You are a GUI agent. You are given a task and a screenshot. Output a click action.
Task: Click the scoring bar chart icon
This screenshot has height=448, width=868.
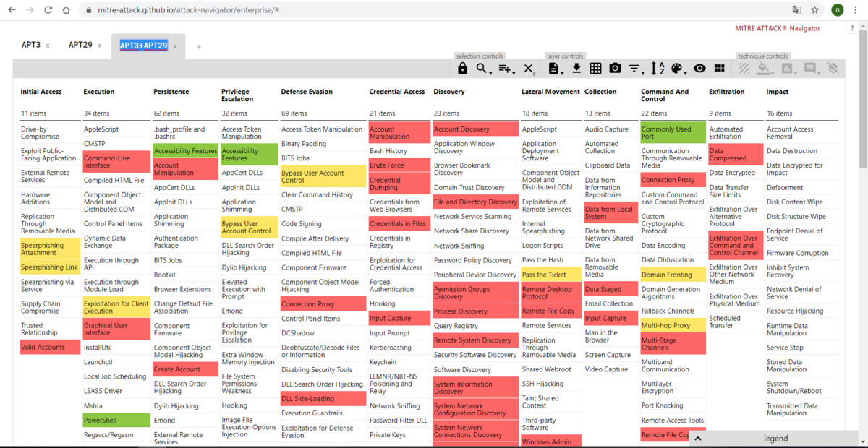click(x=788, y=68)
